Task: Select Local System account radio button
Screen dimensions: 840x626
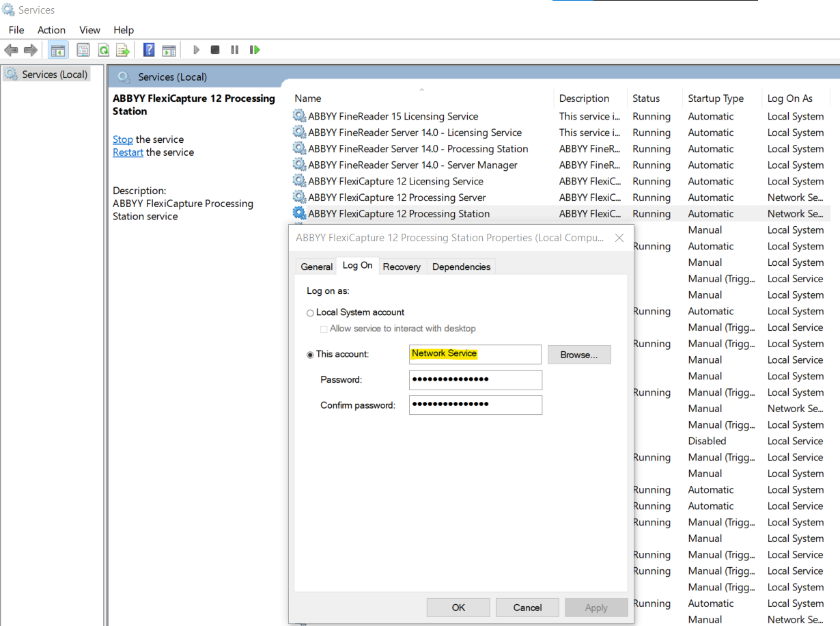Action: [310, 313]
